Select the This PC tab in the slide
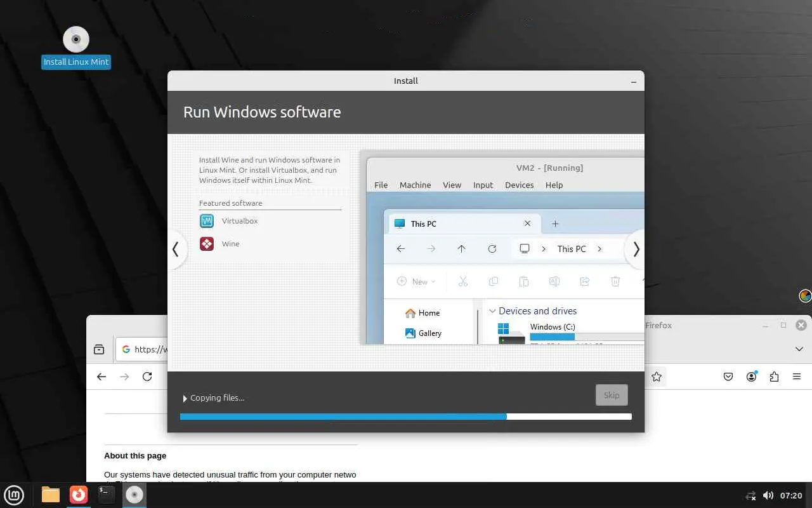Image resolution: width=812 pixels, height=508 pixels. pos(463,224)
